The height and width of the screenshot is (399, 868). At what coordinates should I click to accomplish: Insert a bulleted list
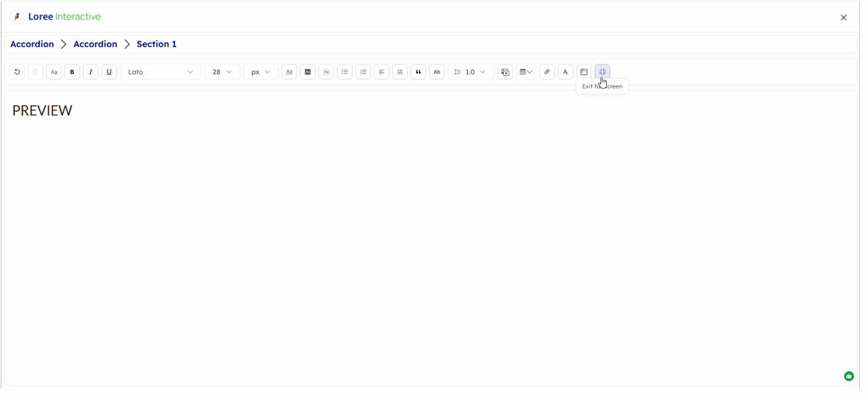tap(344, 72)
